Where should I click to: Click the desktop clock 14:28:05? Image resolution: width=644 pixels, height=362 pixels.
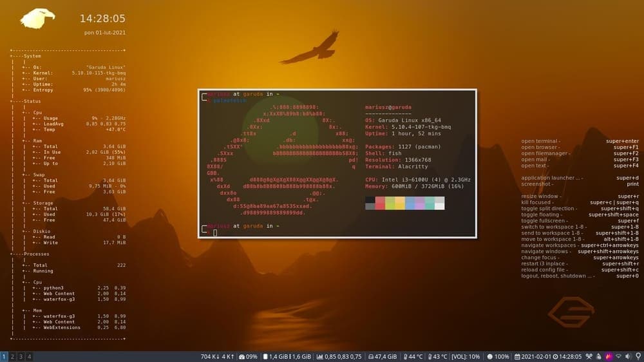[x=102, y=19]
